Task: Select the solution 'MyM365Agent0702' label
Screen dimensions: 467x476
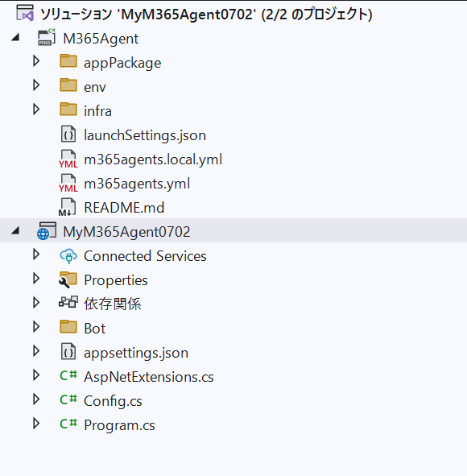Action: click(x=206, y=14)
